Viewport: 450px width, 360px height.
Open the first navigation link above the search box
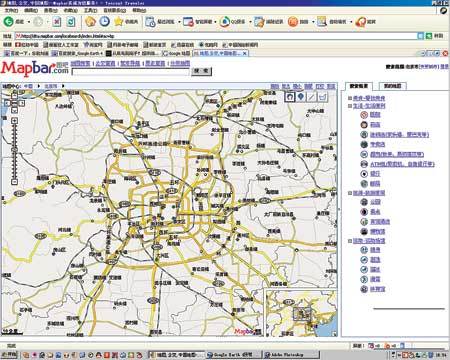click(80, 63)
